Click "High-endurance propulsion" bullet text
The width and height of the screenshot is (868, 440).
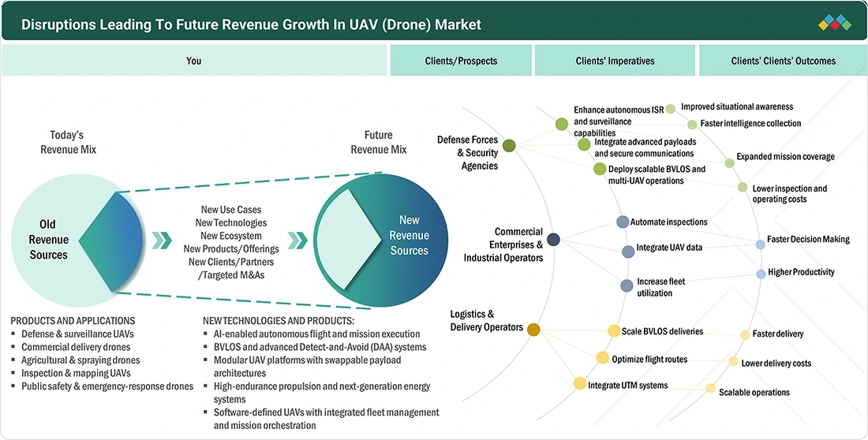point(322,393)
